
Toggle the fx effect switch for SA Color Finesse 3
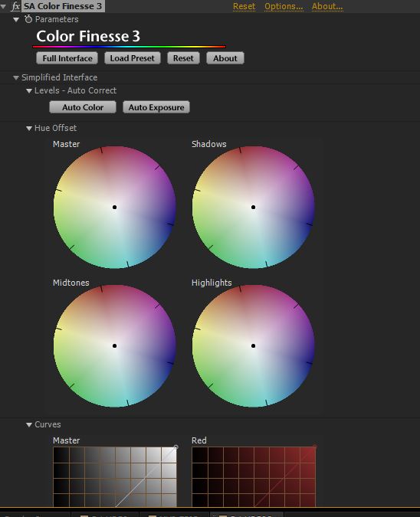click(x=15, y=6)
